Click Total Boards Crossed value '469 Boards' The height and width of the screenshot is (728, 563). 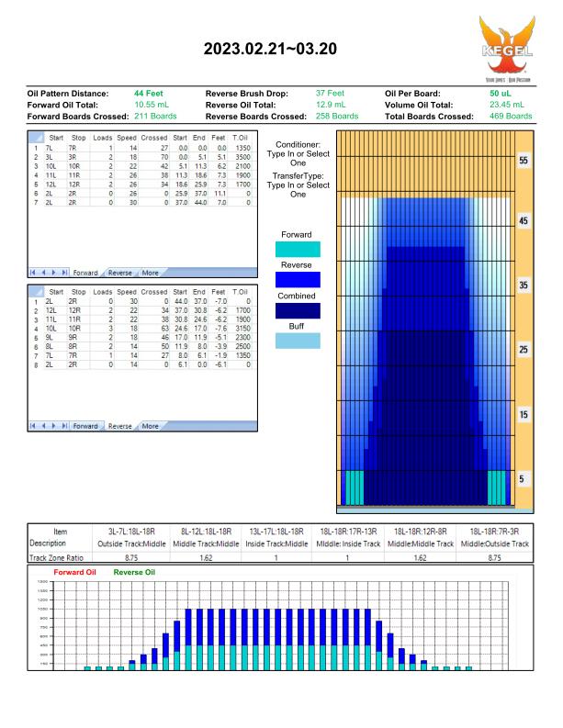pos(511,116)
